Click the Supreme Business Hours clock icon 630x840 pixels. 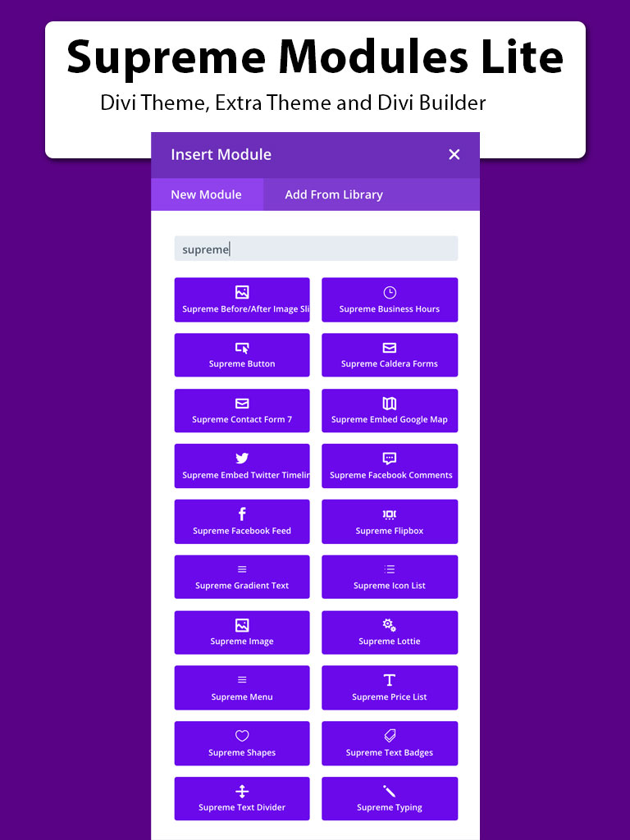390,293
